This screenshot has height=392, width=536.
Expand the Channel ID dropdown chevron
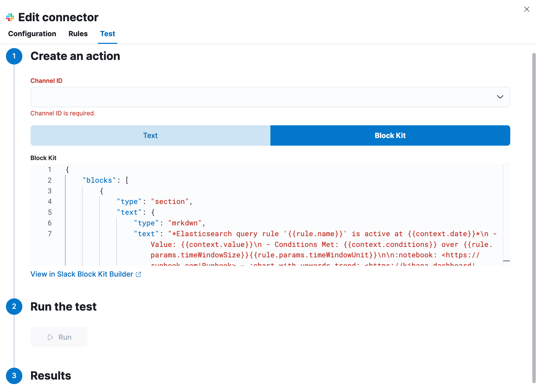(x=500, y=97)
